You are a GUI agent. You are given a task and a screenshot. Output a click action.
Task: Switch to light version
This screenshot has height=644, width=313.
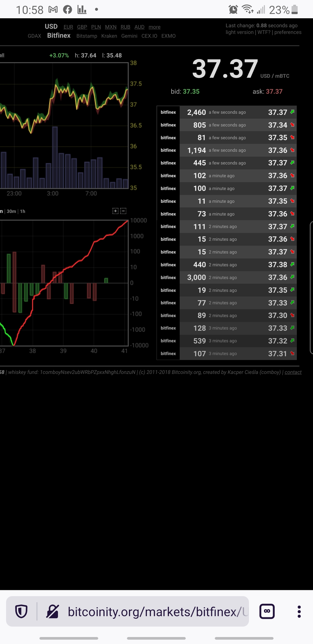[240, 32]
